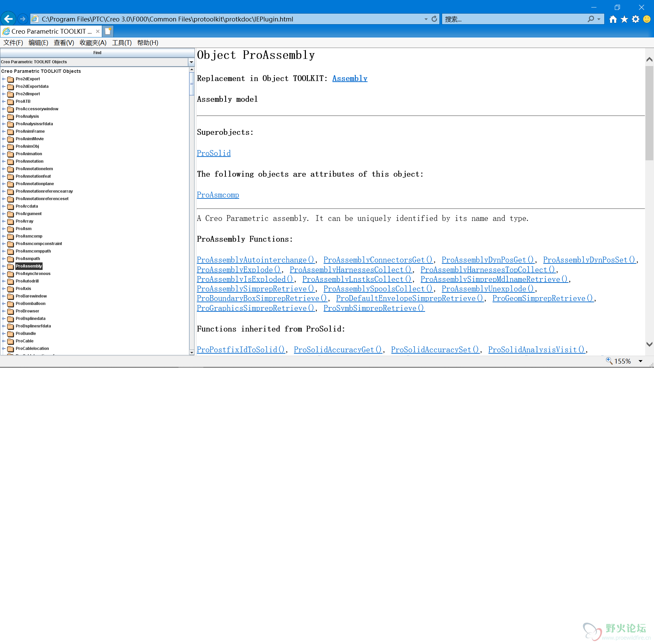654x644 pixels.
Task: Expand the ProAsynchronous tree node
Action: click(x=4, y=274)
